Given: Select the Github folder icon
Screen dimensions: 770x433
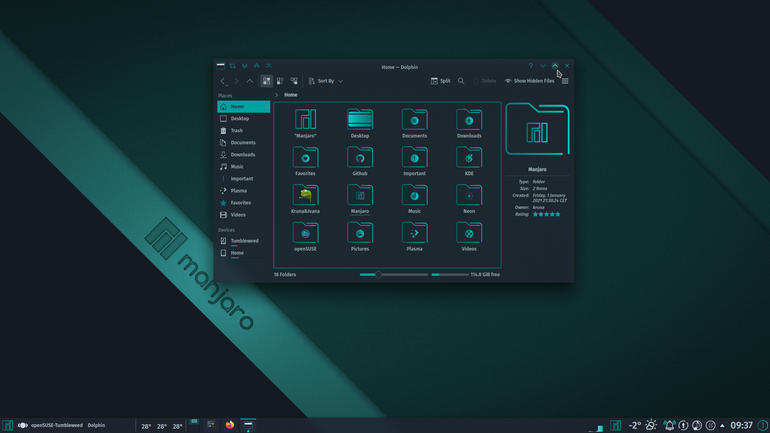Looking at the screenshot, I should (x=360, y=157).
